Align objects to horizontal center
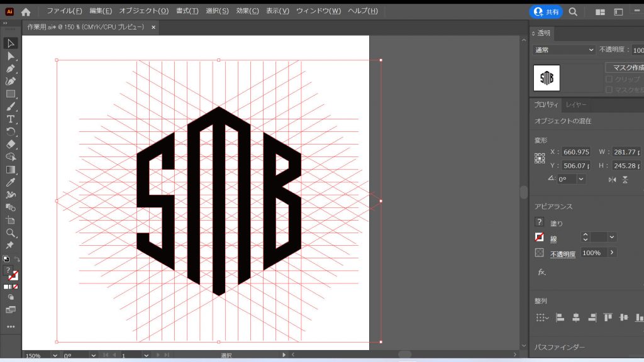The image size is (644, 362). (576, 317)
